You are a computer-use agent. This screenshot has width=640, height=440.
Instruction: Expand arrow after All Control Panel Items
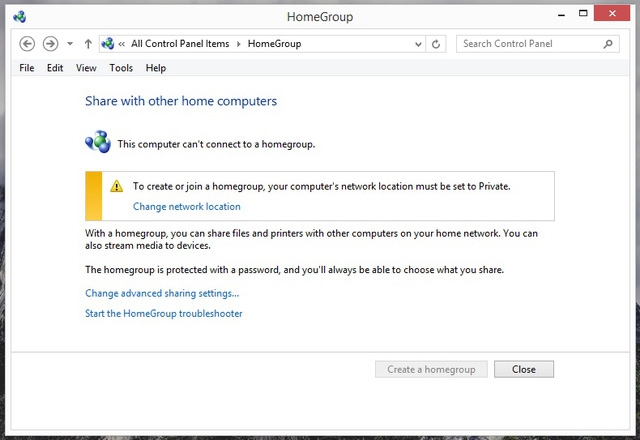coord(239,44)
